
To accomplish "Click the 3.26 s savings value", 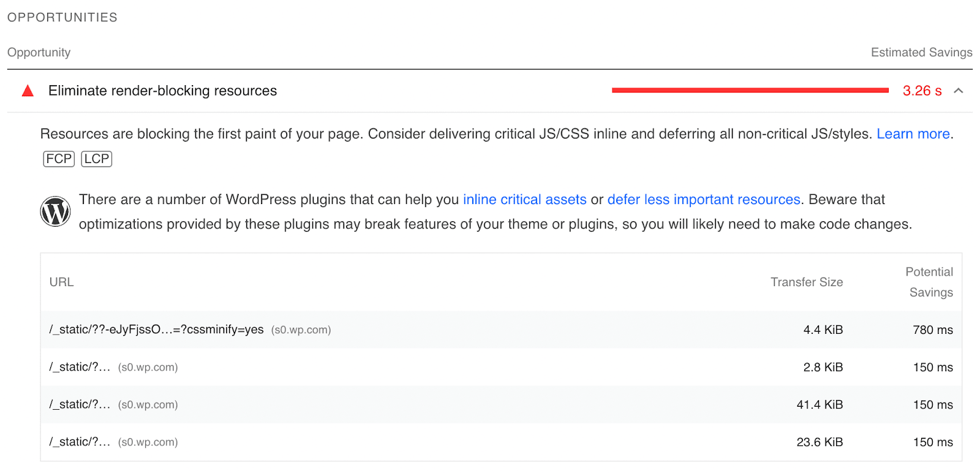I will point(922,91).
